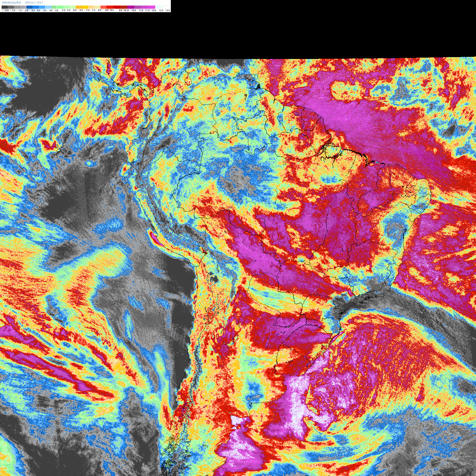Click the '12.0' legend value
476x476 pixels.
click(154, 10)
